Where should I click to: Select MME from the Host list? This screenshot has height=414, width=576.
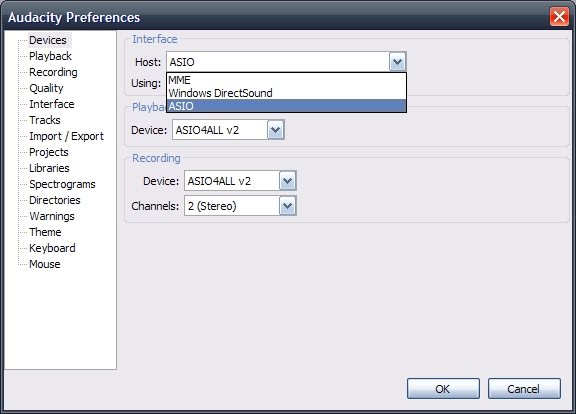click(x=286, y=80)
